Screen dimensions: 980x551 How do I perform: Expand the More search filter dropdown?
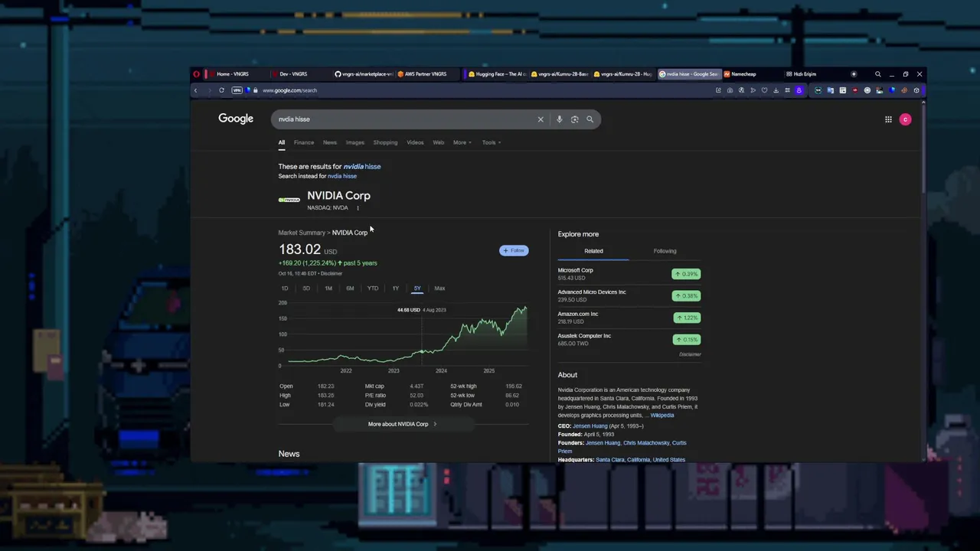pyautogui.click(x=462, y=142)
